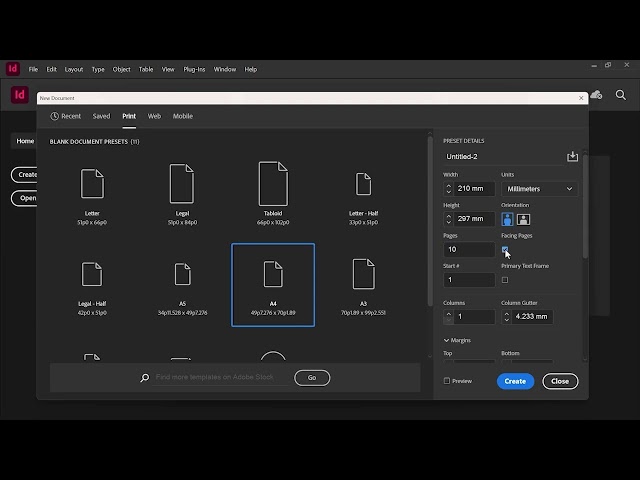Open the Help menu
640x480 pixels.
(251, 69)
